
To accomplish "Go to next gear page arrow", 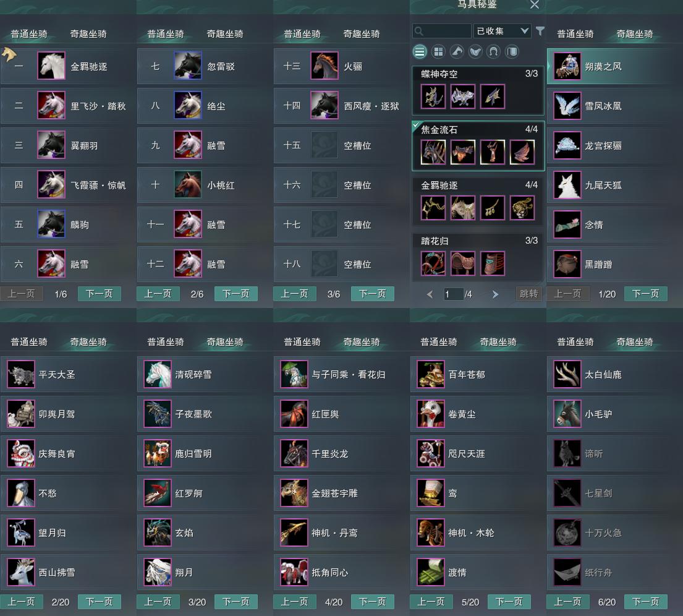I will click(495, 294).
